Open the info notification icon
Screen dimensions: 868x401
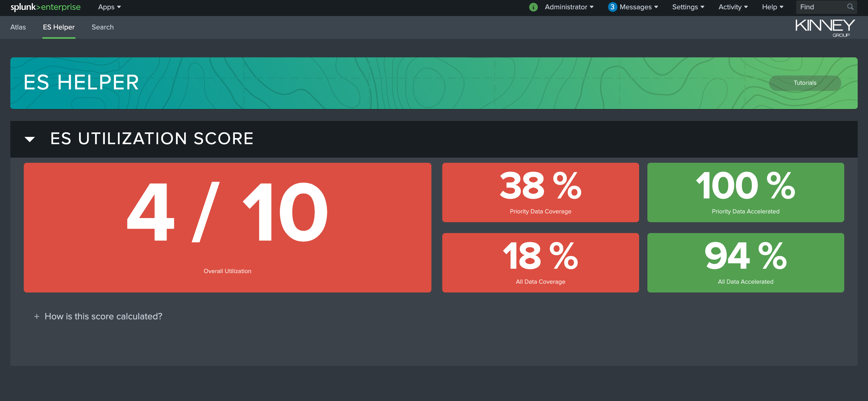pyautogui.click(x=533, y=7)
